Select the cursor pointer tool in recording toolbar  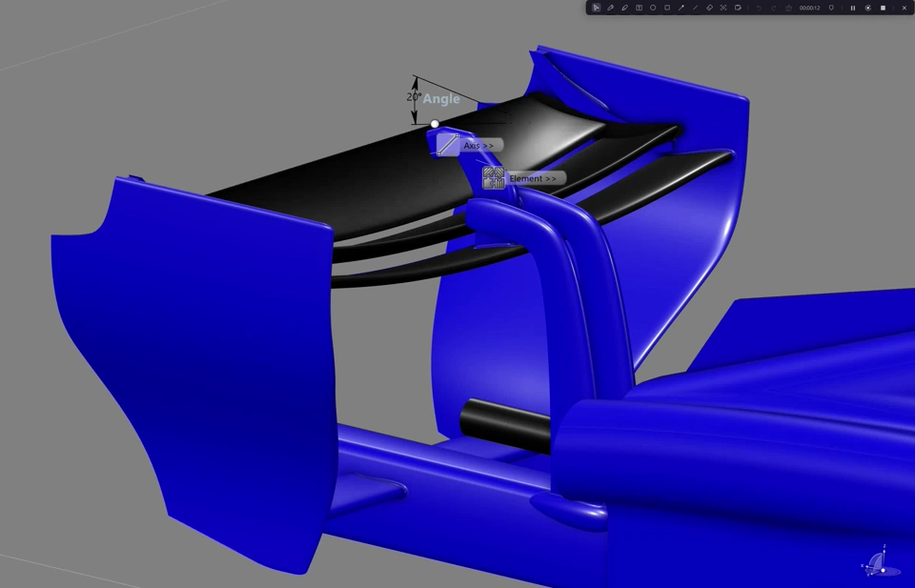click(x=596, y=8)
